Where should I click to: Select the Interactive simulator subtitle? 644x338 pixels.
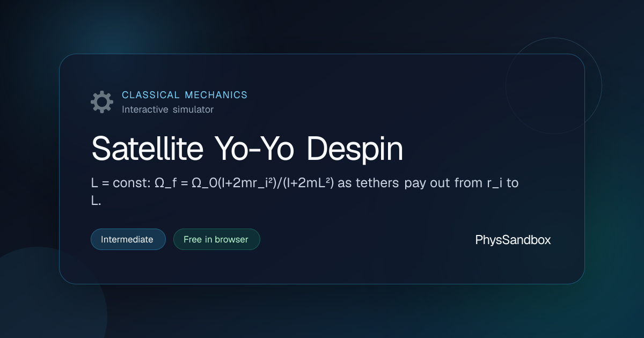167,109
